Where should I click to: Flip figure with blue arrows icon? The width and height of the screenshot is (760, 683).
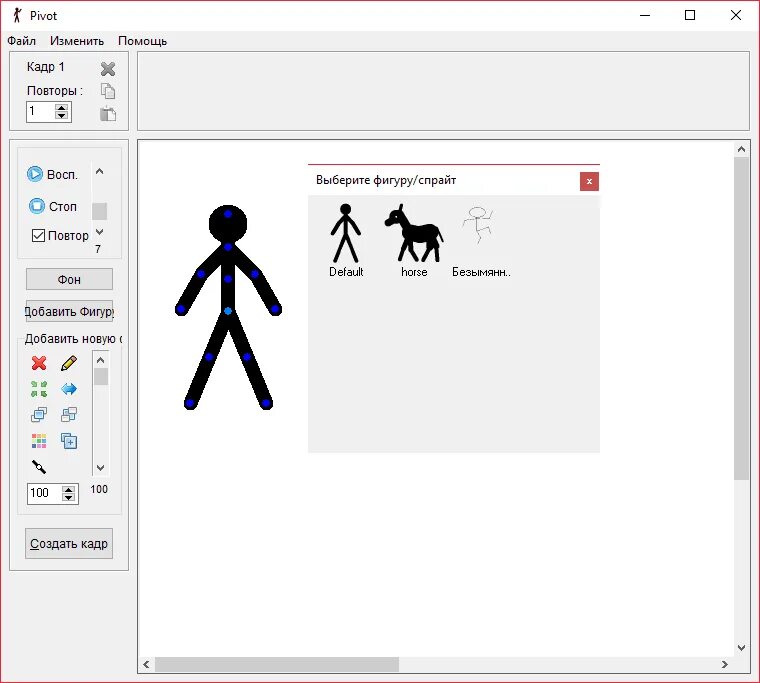click(x=69, y=389)
